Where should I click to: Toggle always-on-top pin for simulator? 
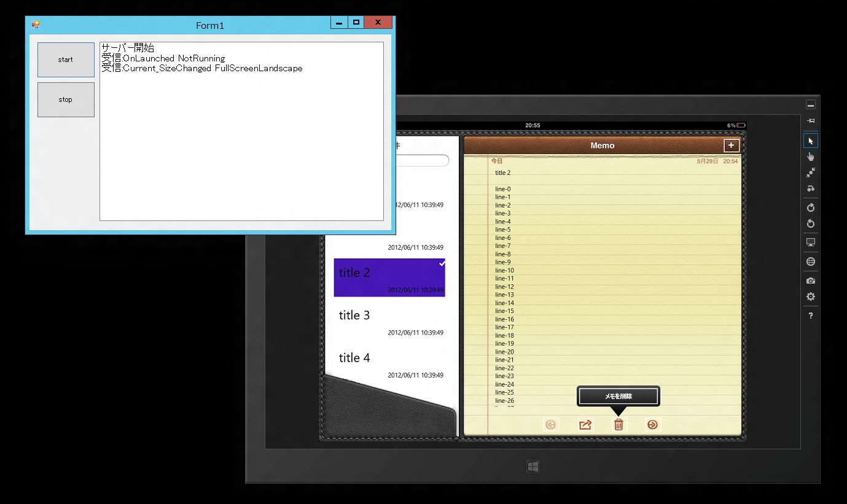tap(811, 121)
